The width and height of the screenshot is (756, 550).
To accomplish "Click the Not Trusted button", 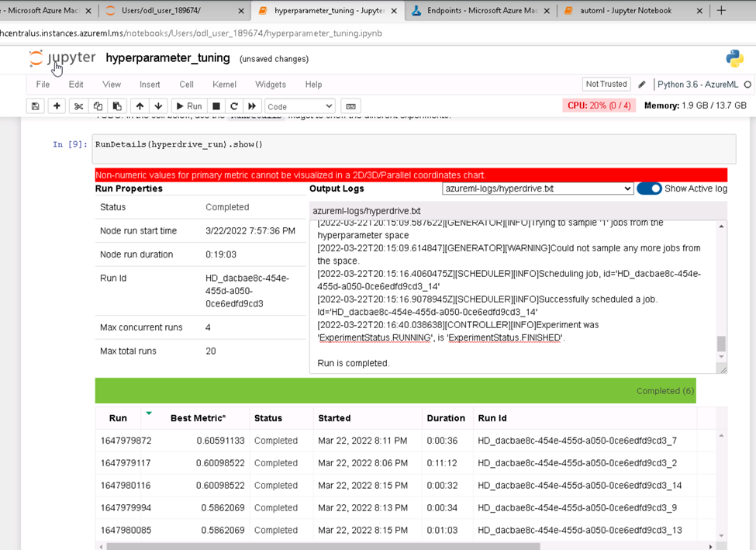I will 606,84.
